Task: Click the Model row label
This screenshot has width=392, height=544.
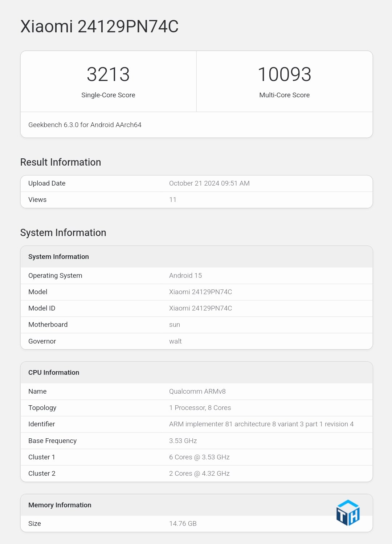Action: point(38,292)
